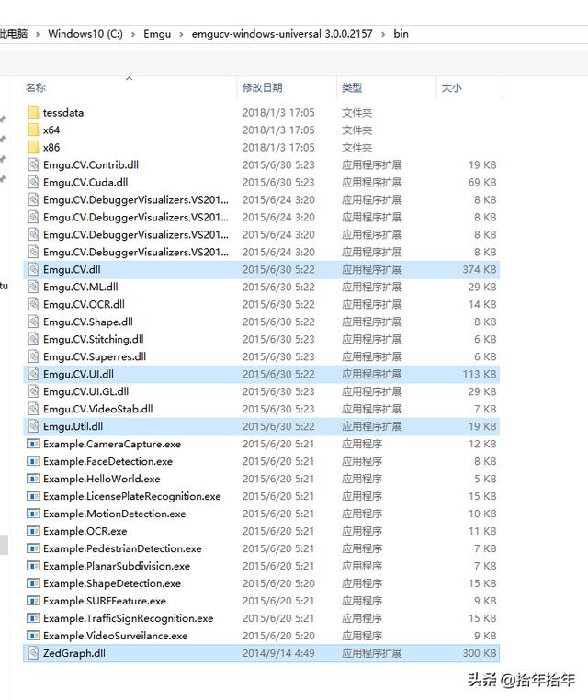Click the 应用程序 type of Example.HelloWorld.exe
The image size is (588, 700).
pyautogui.click(x=362, y=479)
